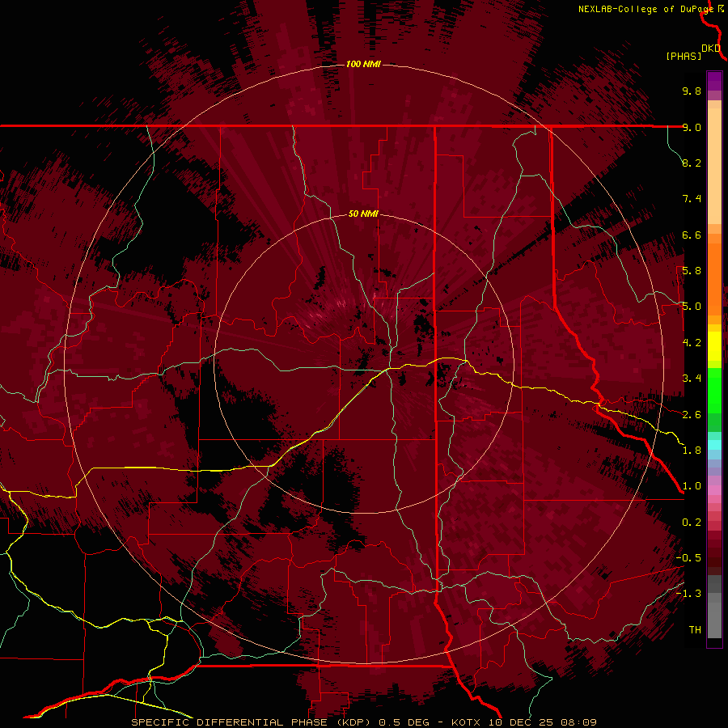Click the TH threshold legend label
The width and height of the screenshot is (728, 728).
[695, 630]
